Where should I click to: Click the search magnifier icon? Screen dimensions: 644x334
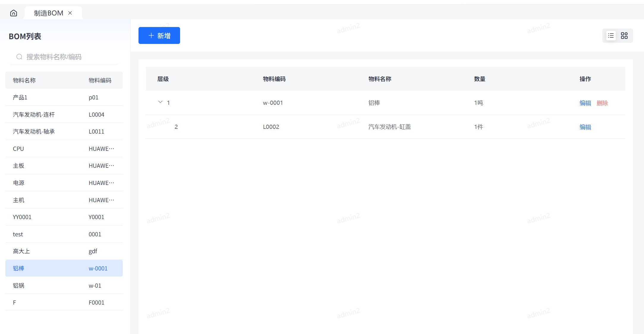coord(19,57)
